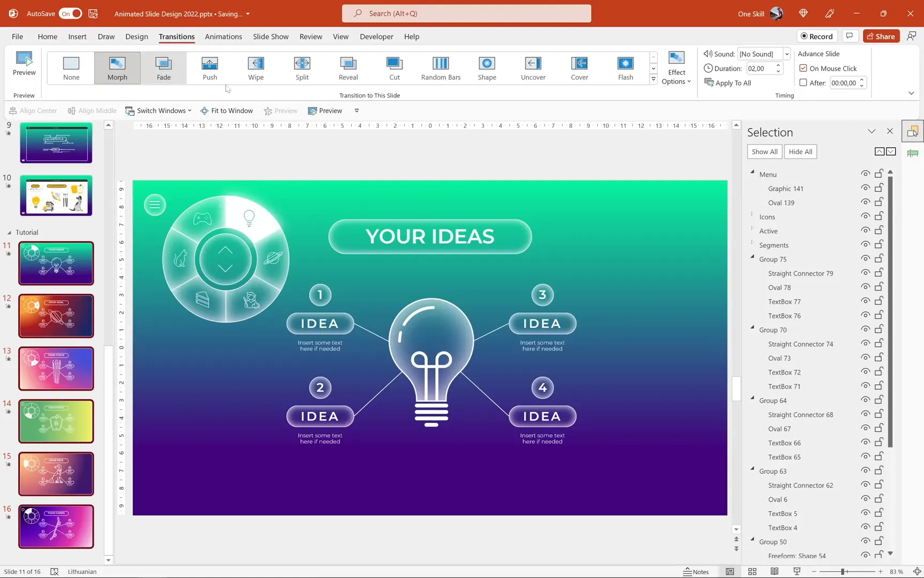Open the Sound dropdown

(787, 54)
